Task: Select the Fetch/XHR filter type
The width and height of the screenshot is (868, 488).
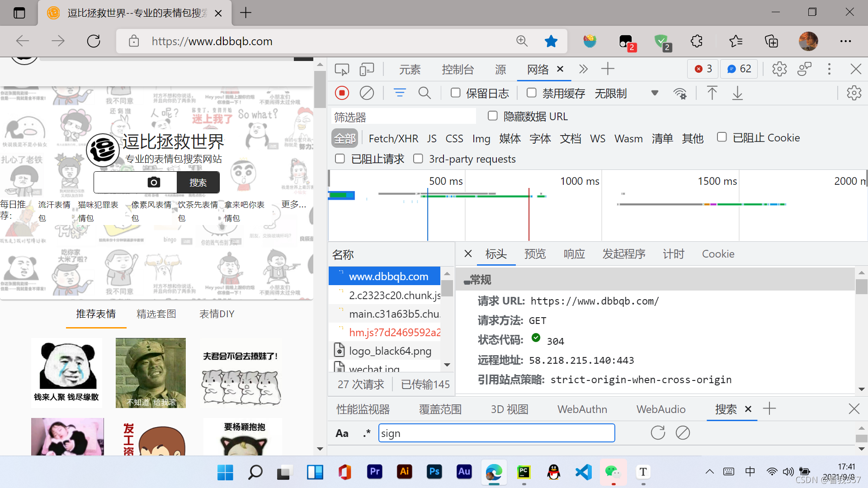Action: [393, 138]
